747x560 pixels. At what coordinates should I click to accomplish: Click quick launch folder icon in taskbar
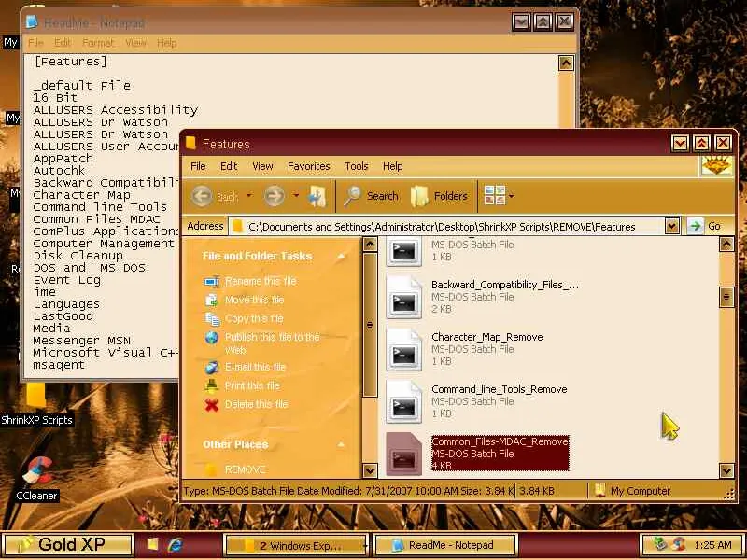coord(152,544)
